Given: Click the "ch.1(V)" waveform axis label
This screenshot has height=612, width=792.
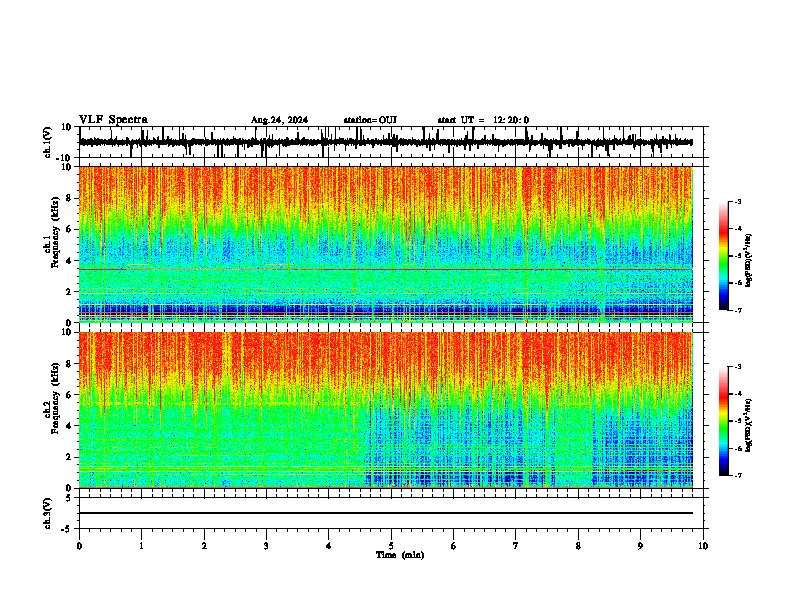Looking at the screenshot, I should pos(48,142).
